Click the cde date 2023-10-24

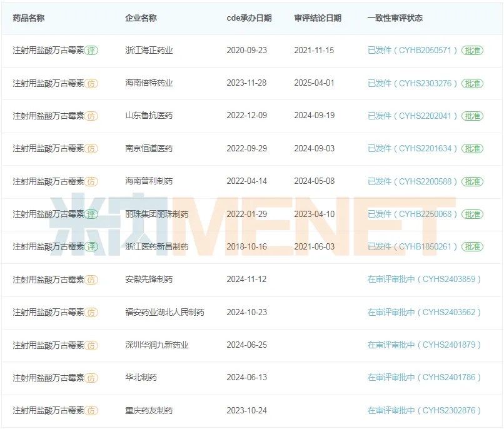247,411
